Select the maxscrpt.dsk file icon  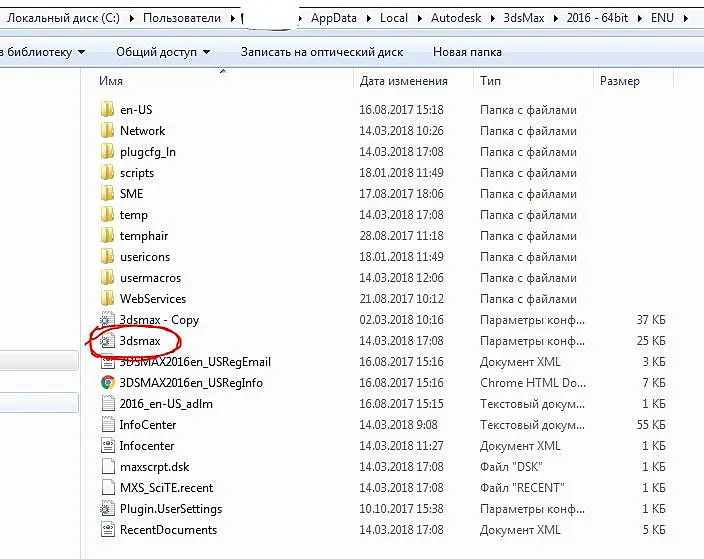click(x=108, y=467)
